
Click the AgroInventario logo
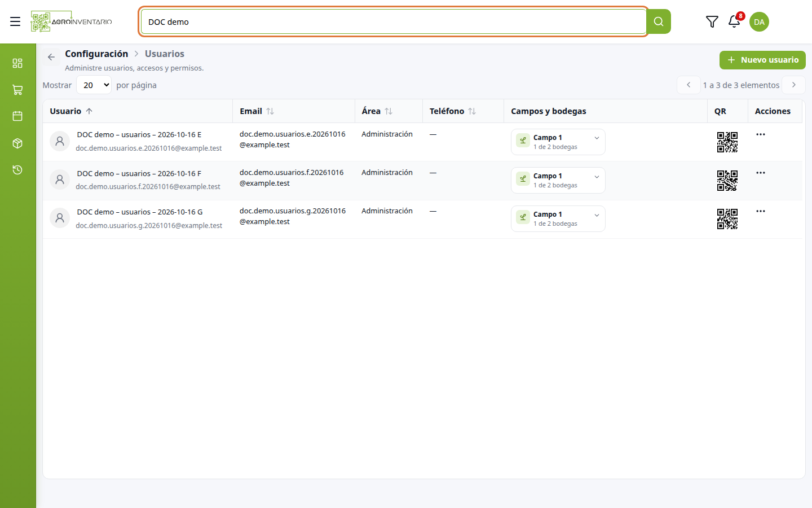click(72, 21)
